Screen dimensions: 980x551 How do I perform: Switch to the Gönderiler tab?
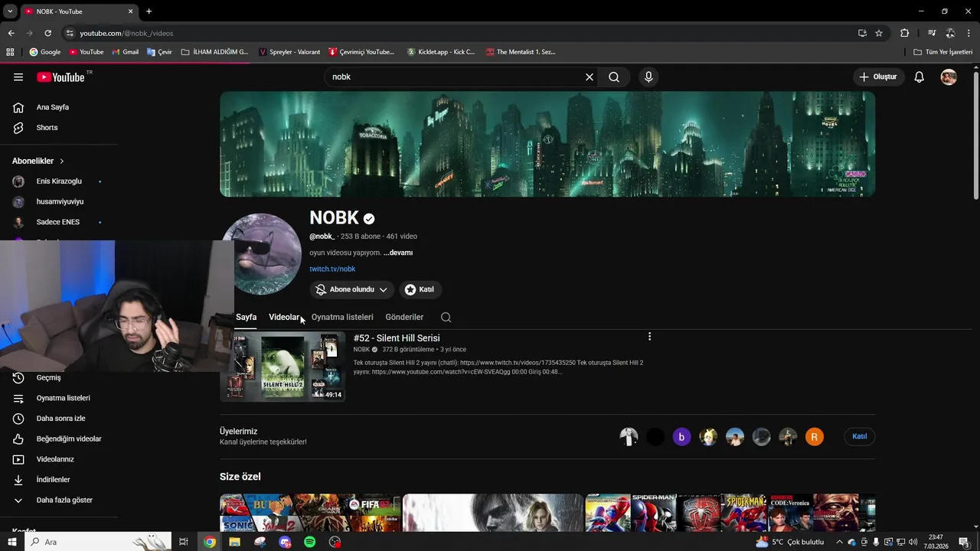[404, 317]
